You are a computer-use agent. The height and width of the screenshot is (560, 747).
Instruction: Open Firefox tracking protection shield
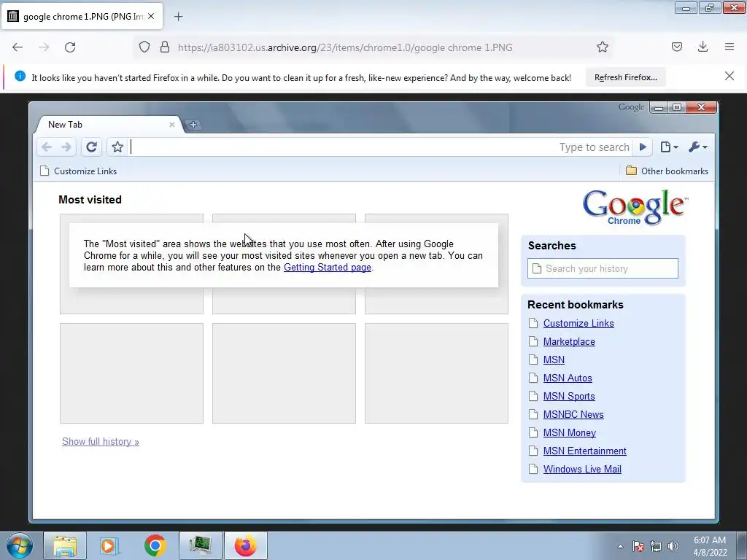pyautogui.click(x=144, y=47)
